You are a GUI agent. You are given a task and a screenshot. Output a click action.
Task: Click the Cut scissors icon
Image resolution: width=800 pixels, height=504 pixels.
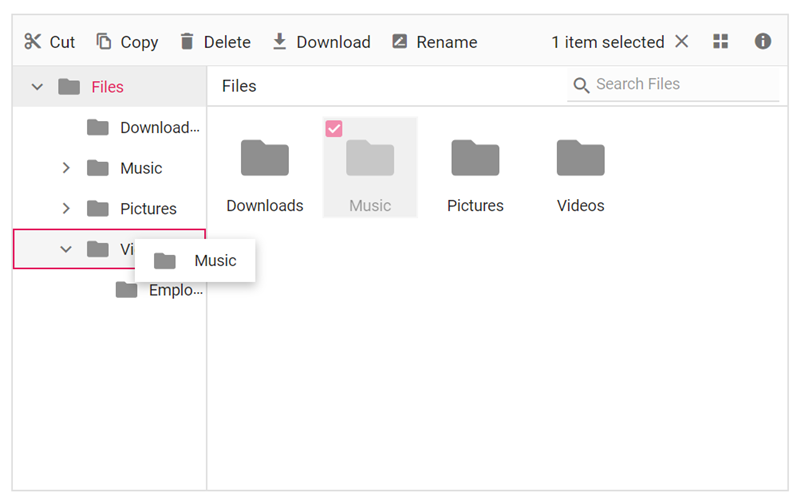(x=33, y=42)
